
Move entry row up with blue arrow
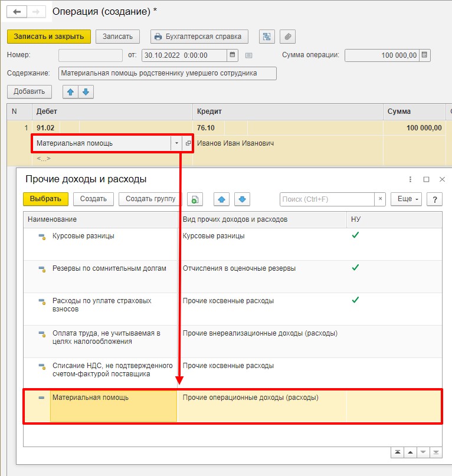coord(70,91)
